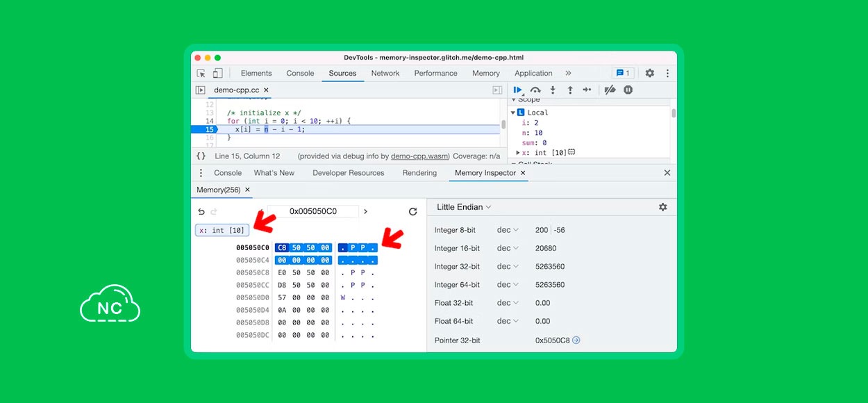
Task: Change Float 32-bit format dropdown
Action: [508, 303]
